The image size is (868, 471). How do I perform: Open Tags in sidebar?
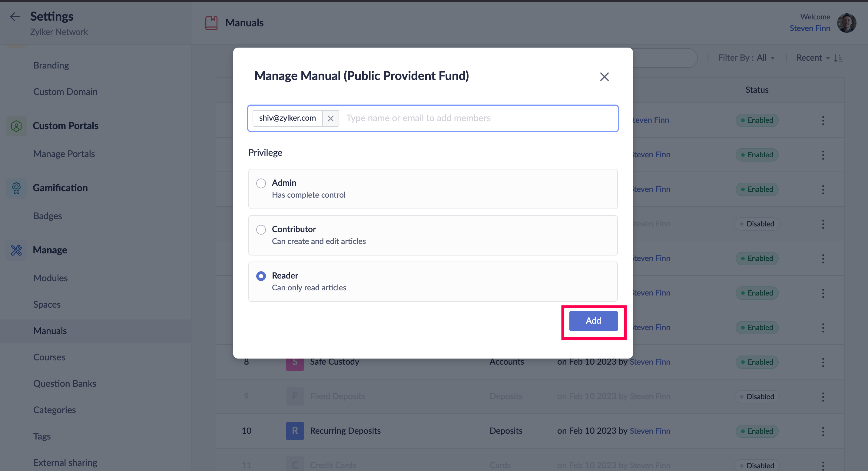[42, 437]
